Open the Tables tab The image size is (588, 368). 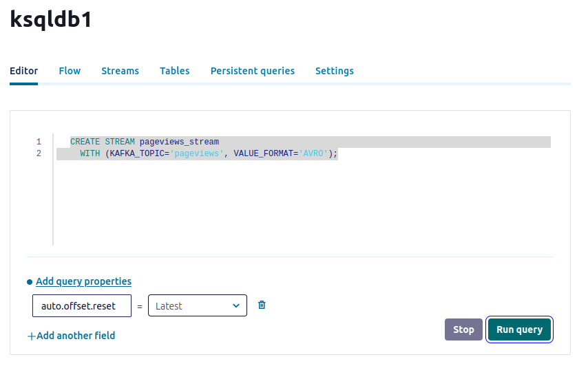pyautogui.click(x=174, y=71)
